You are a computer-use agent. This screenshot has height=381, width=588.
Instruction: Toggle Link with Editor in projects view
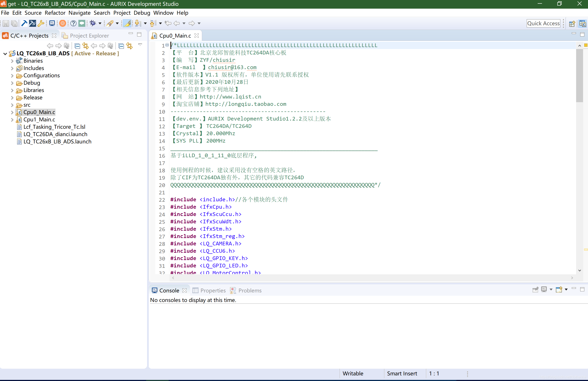click(86, 46)
